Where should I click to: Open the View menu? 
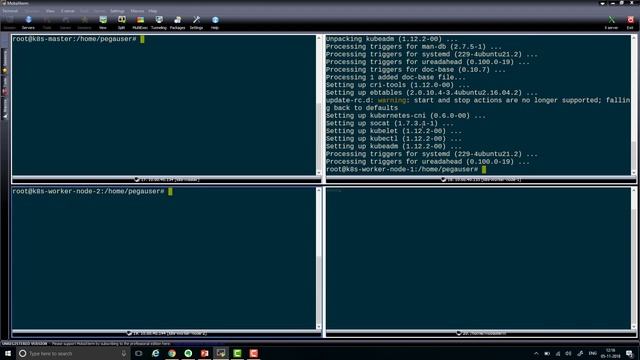click(x=50, y=11)
